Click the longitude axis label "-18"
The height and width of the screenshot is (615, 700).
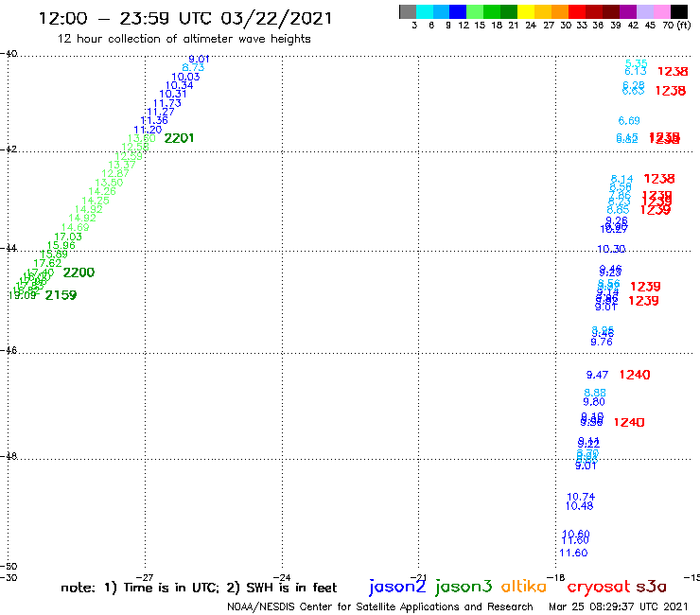tap(557, 577)
